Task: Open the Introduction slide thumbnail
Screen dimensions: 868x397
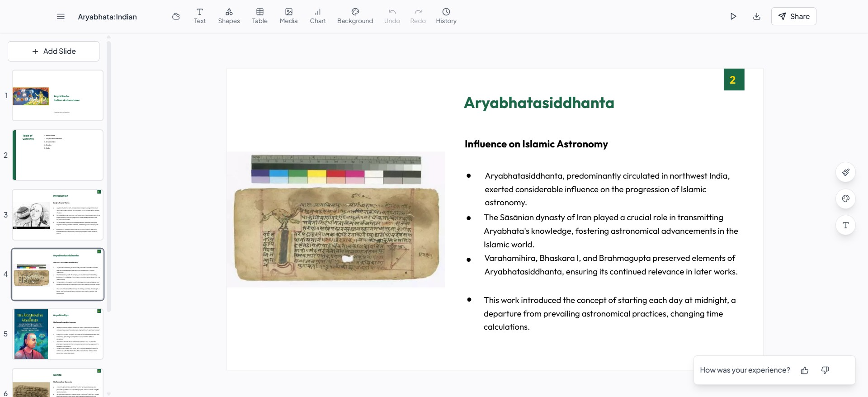Action: point(58,215)
